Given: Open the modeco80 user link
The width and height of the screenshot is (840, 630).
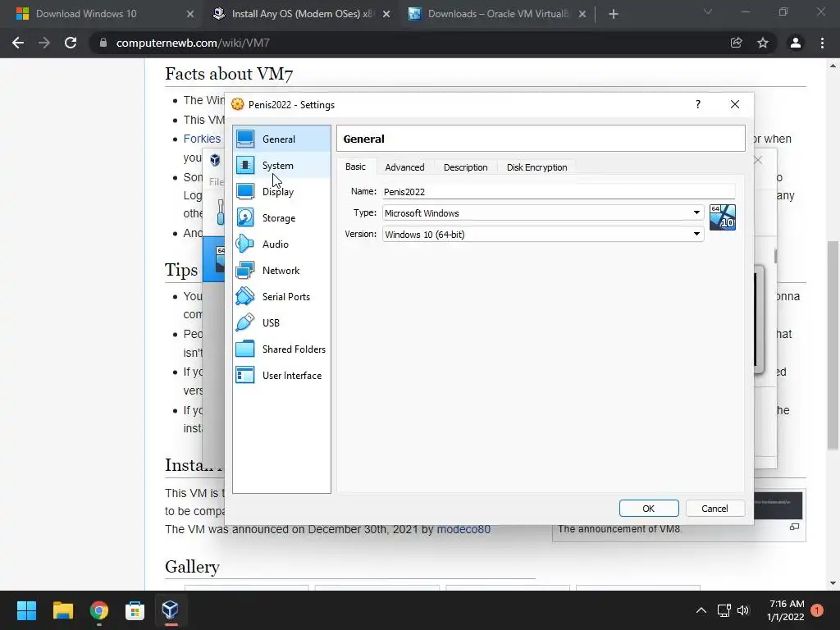Looking at the screenshot, I should coord(463,529).
